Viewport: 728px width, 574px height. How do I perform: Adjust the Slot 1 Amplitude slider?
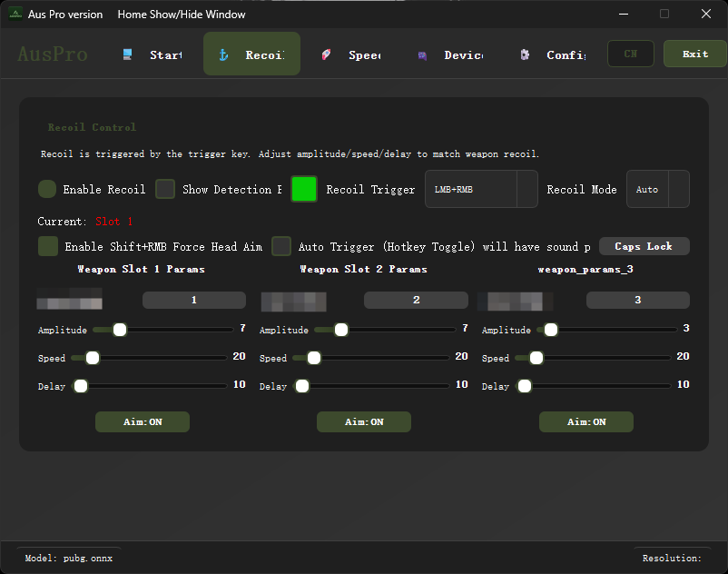click(163, 330)
